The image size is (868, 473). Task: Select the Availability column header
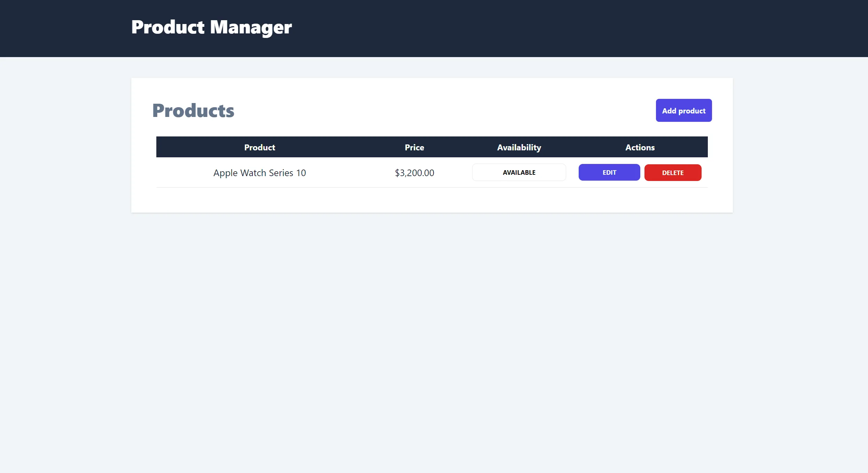pos(519,147)
